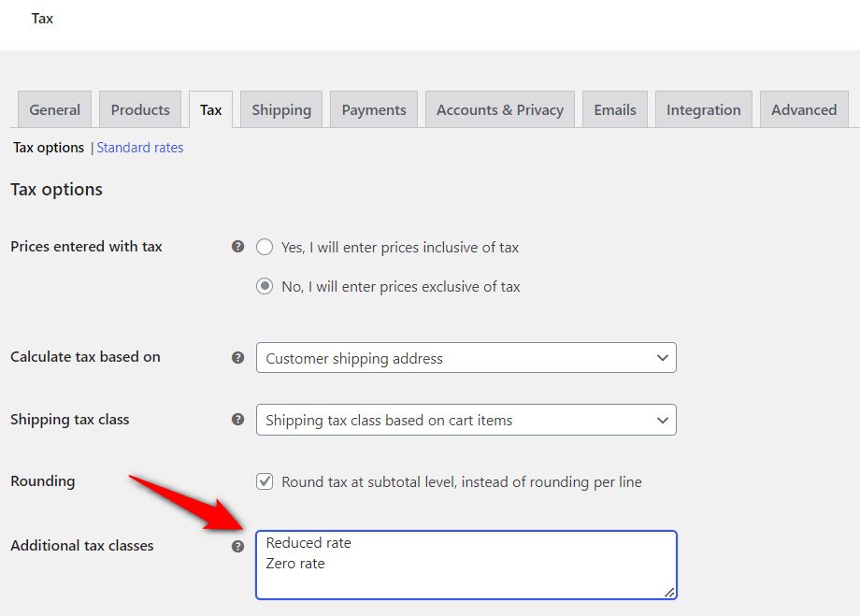Uncheck round tax at subtotal level
The height and width of the screenshot is (616, 860).
[x=265, y=481]
